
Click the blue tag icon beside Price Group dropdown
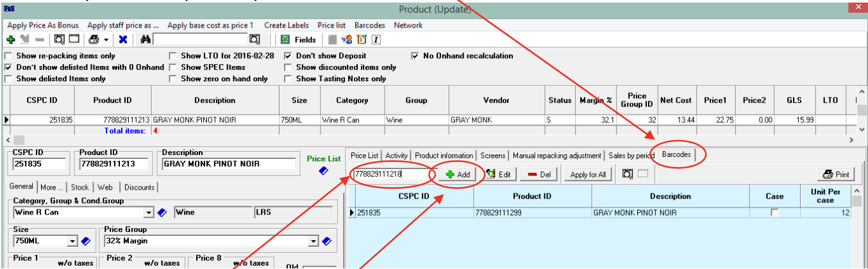[x=326, y=241]
